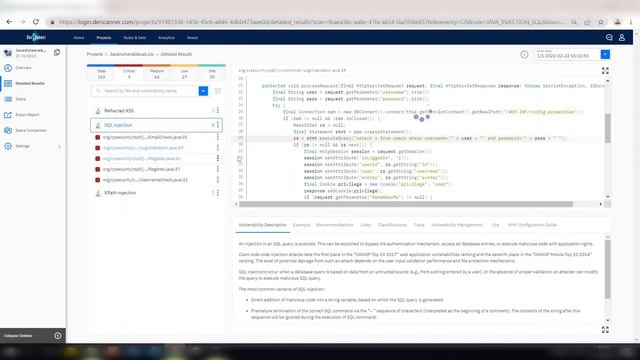Click JavaVulnerableLab.zip breadcrumb link

coord(131,54)
